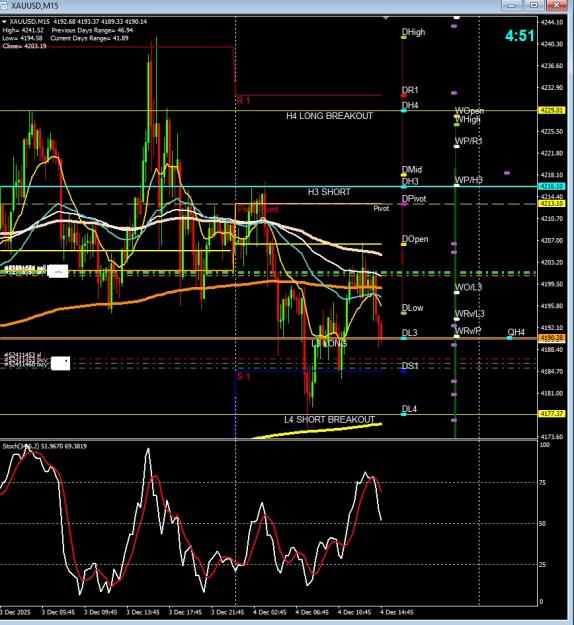
Task: Select the WRv/P weekly label
Action: (x=468, y=331)
